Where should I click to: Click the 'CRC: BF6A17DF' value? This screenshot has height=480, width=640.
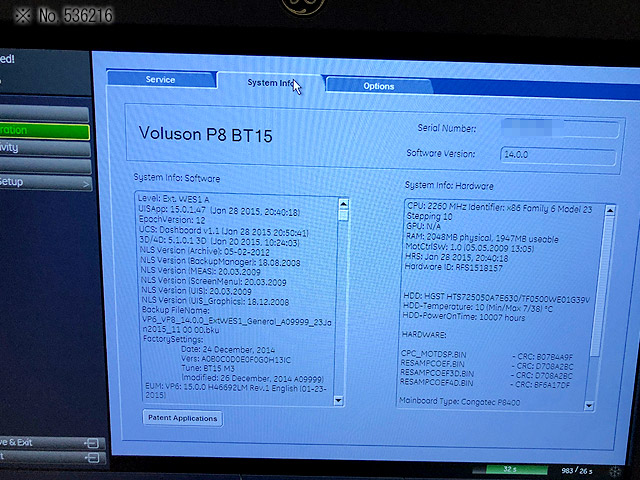543,384
